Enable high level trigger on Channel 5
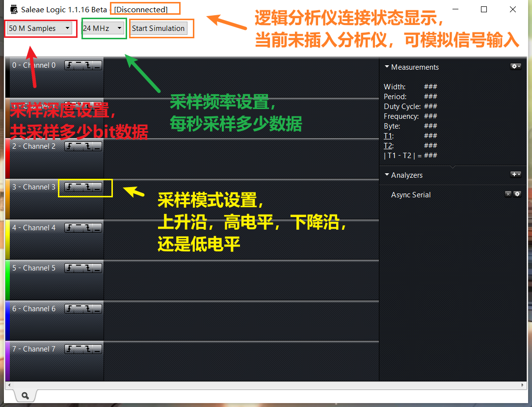Image resolution: width=532 pixels, height=407 pixels. [78, 268]
